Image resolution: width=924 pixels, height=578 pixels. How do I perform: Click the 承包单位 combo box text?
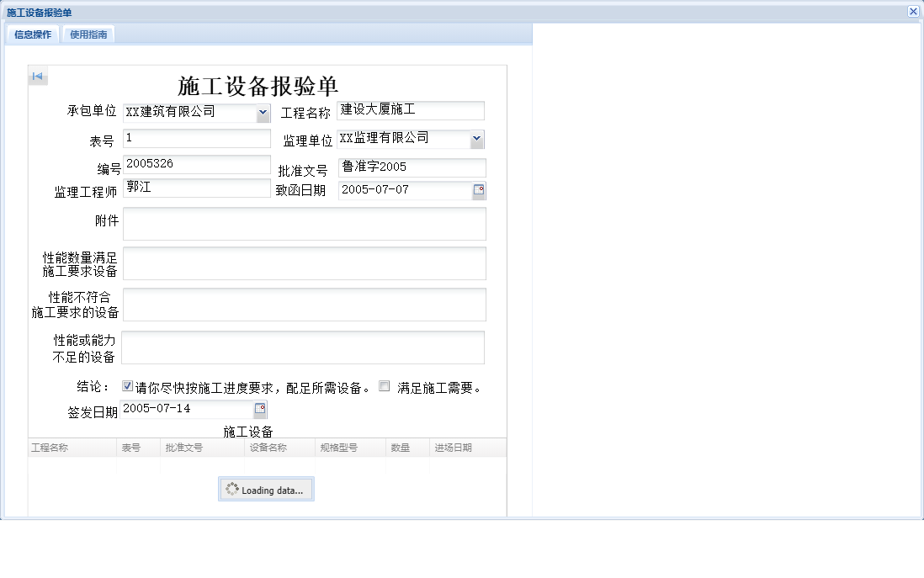click(x=189, y=113)
